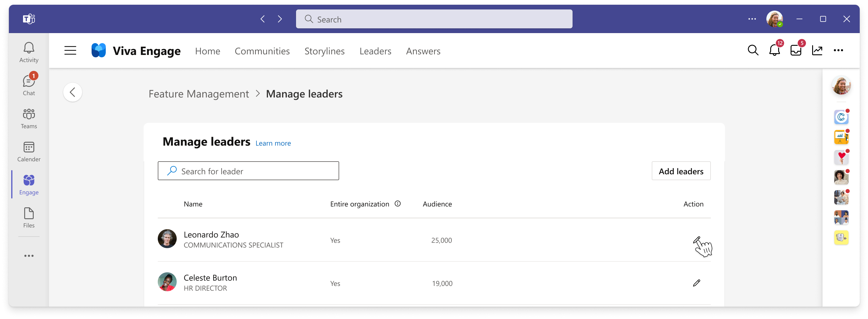Screen dimensions: 868x319
Task: Open the blue C community in right rail
Action: click(841, 117)
